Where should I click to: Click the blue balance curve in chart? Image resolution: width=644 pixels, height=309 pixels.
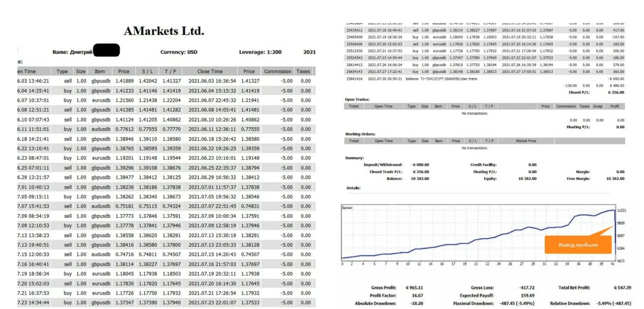point(469,241)
